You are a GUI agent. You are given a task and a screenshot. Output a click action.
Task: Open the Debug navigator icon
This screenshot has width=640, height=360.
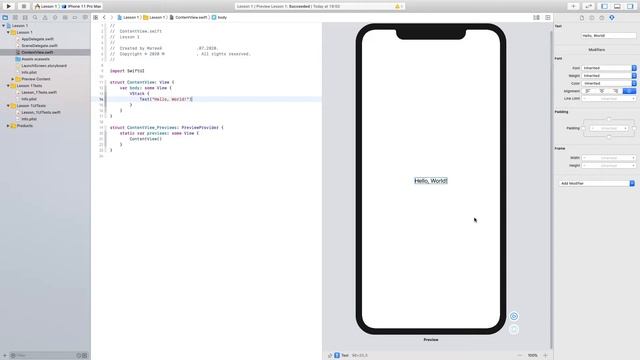[x=65, y=18]
